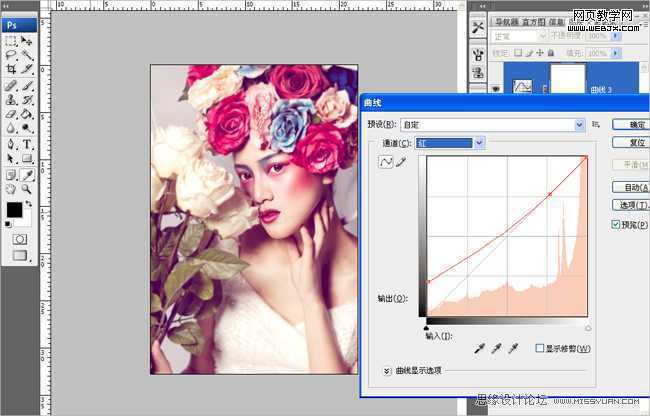650x416 pixels.
Task: Click the 复位 reset button
Action: click(x=631, y=143)
